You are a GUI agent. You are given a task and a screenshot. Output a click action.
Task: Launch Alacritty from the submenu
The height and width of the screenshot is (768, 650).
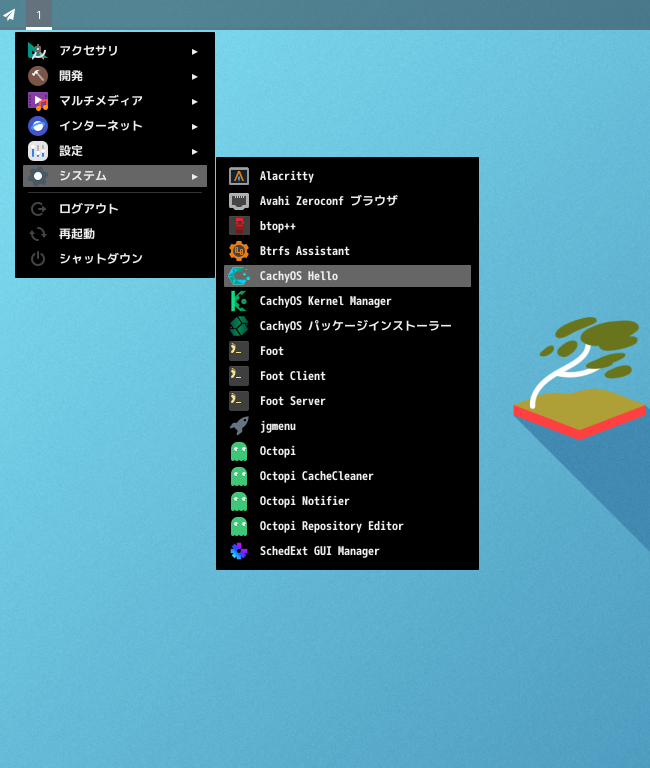[347, 176]
